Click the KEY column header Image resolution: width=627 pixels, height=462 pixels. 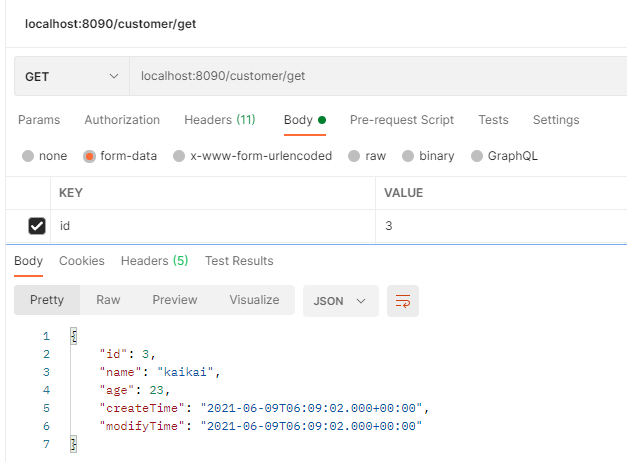(71, 193)
